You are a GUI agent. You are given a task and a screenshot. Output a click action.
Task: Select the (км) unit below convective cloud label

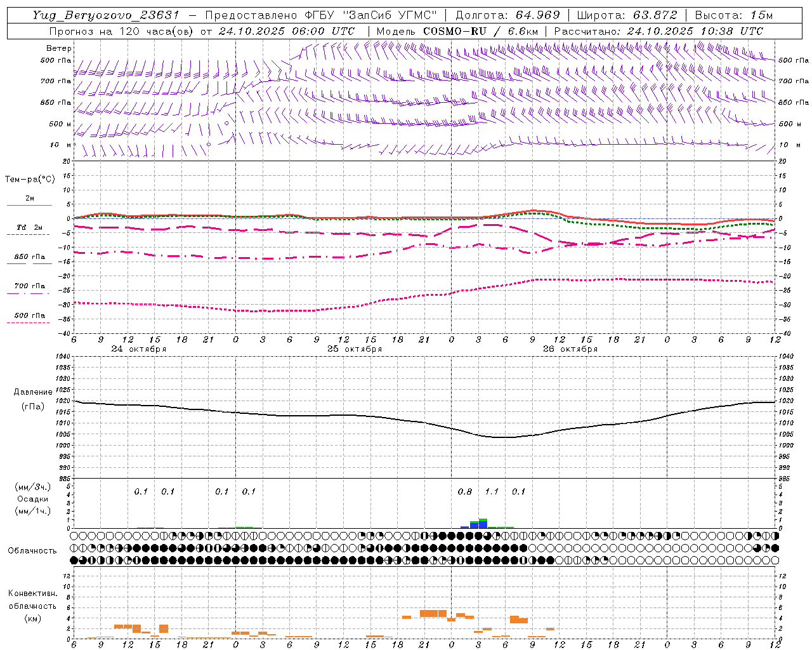tap(32, 618)
